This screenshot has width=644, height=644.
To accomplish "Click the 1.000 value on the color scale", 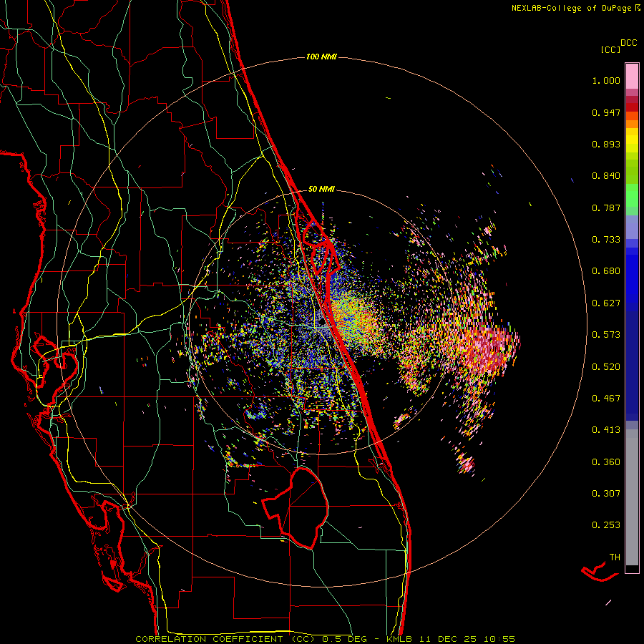I will coord(606,80).
